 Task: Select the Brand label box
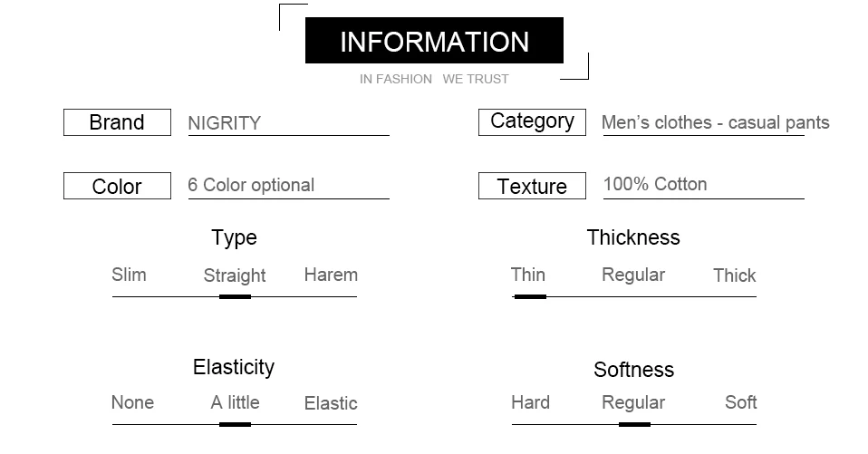(117, 122)
